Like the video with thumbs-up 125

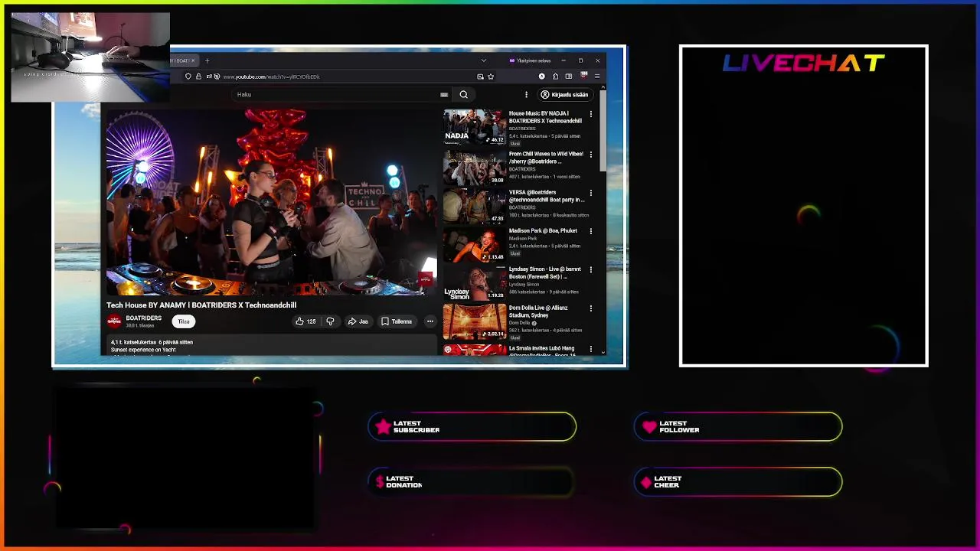pyautogui.click(x=305, y=321)
